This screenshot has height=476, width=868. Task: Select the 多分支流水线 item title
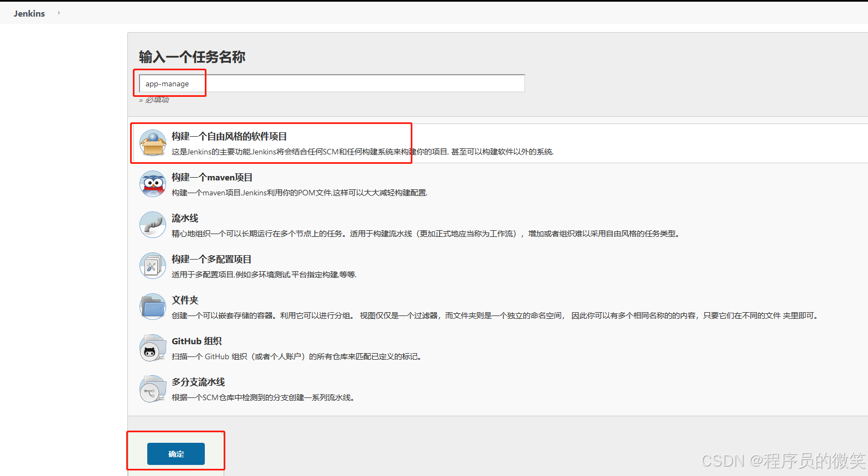198,382
